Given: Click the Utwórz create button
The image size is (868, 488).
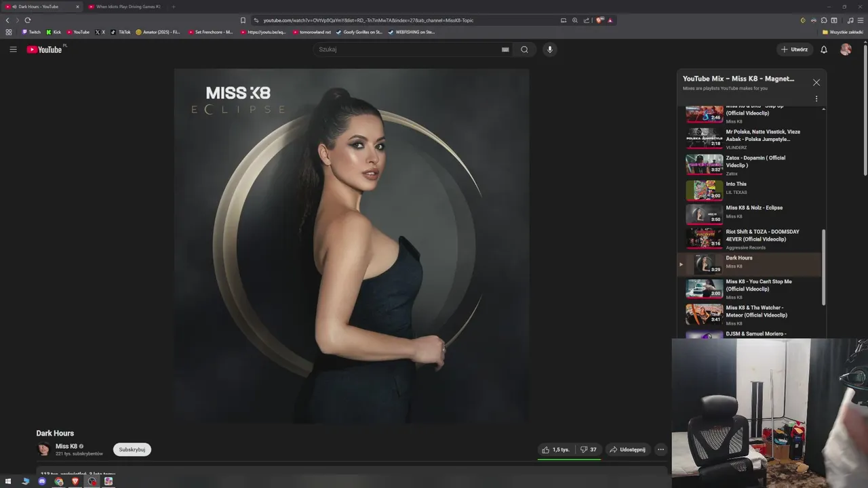Looking at the screenshot, I should (x=794, y=49).
